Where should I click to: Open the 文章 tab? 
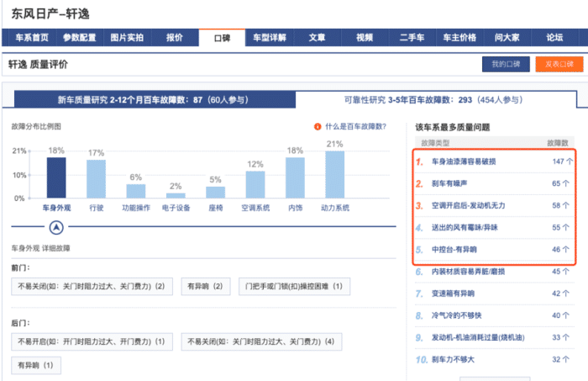[x=317, y=38]
